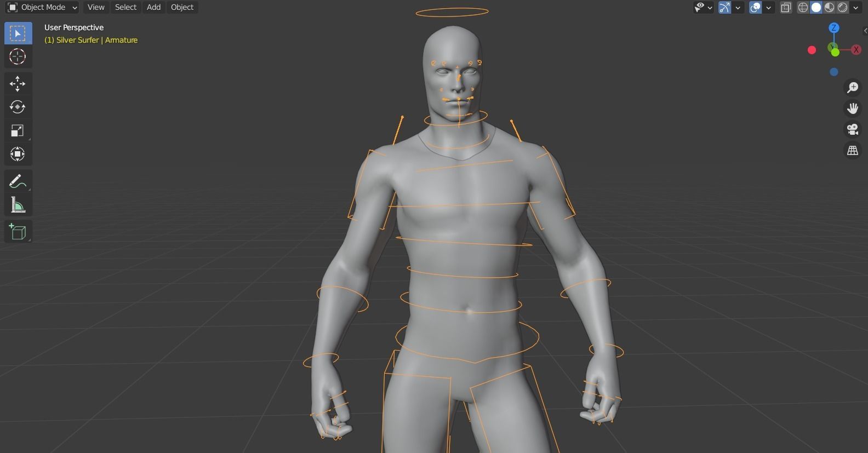The height and width of the screenshot is (453, 868).
Task: Expand the sidebar with the edge arrow
Action: click(x=865, y=31)
